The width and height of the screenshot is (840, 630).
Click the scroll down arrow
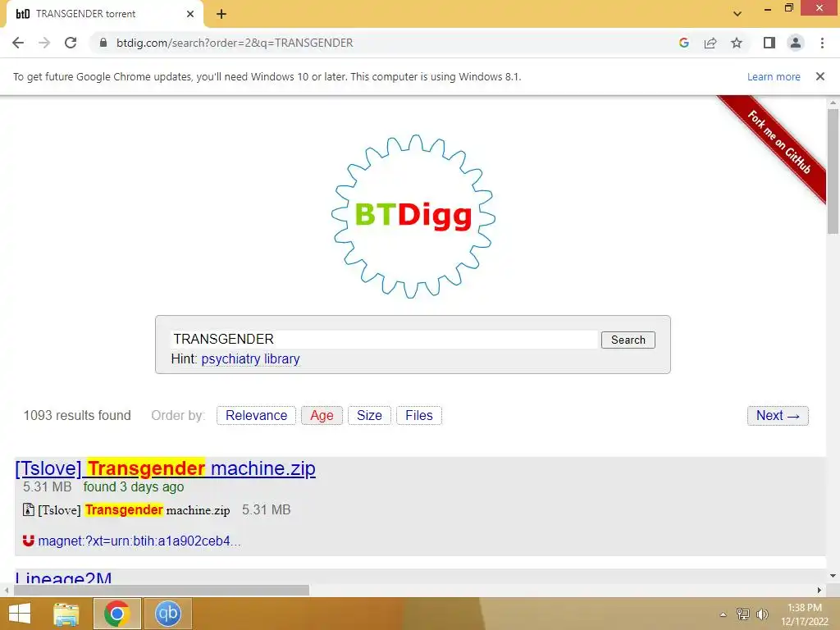tap(833, 576)
